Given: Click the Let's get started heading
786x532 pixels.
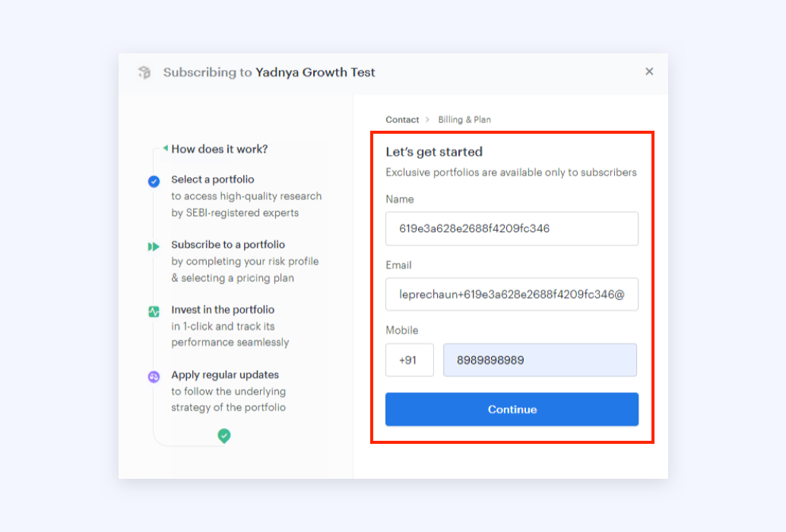Looking at the screenshot, I should 434,152.
